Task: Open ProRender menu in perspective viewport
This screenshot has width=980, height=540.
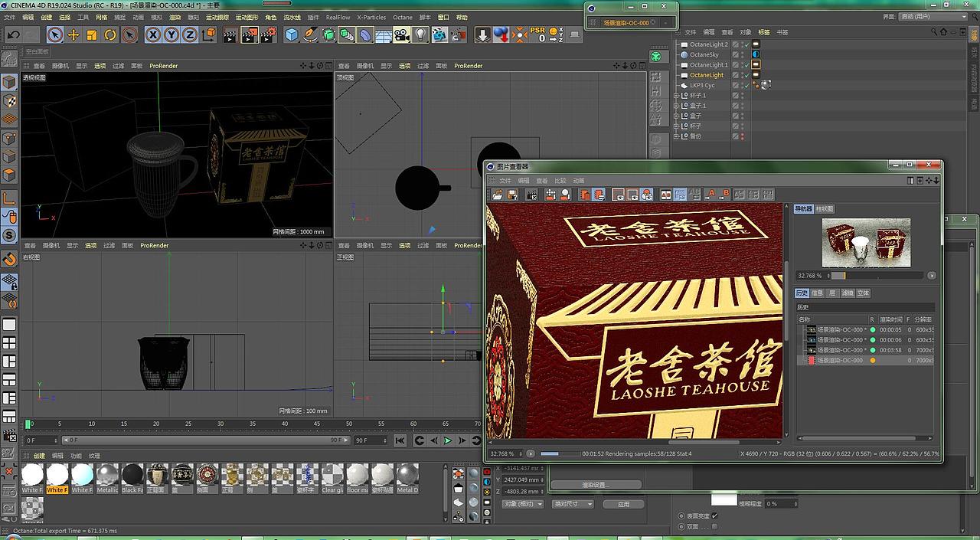Action: tap(163, 66)
